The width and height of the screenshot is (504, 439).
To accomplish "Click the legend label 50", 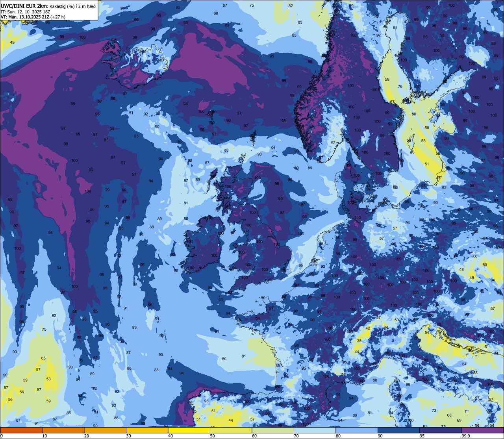I will pyautogui.click(x=212, y=436).
